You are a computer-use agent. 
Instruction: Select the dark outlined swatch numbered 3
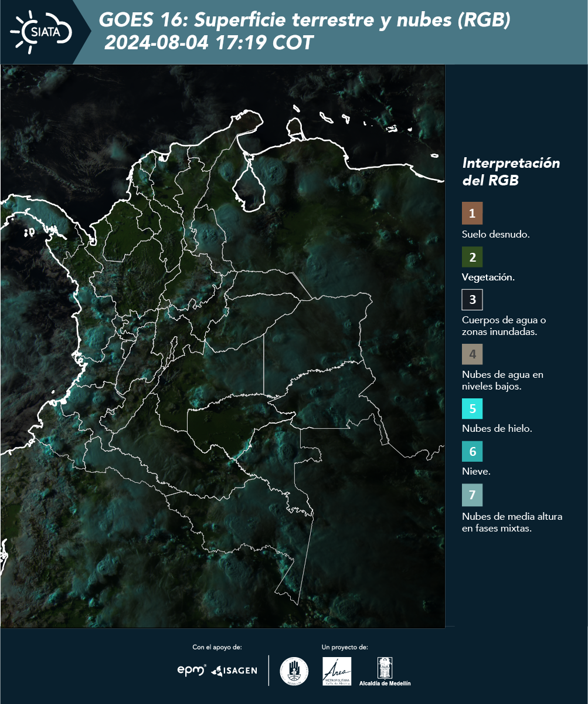tap(472, 300)
